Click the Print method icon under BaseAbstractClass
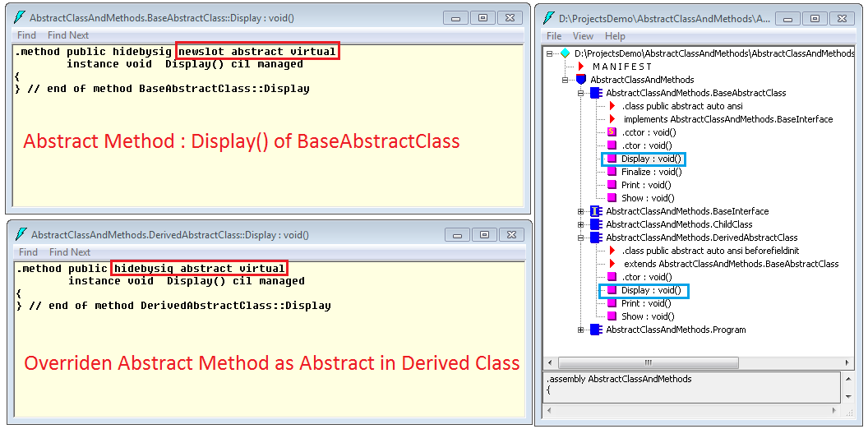Screen dimensions: 868x429 pos(612,185)
